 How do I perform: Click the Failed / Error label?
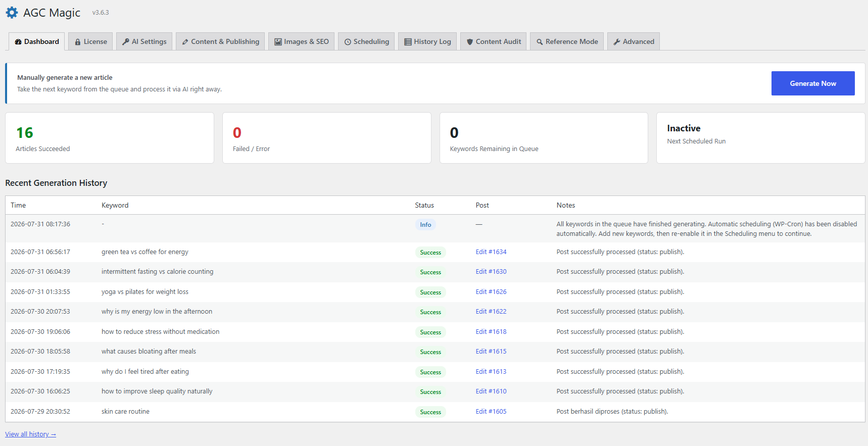point(251,149)
